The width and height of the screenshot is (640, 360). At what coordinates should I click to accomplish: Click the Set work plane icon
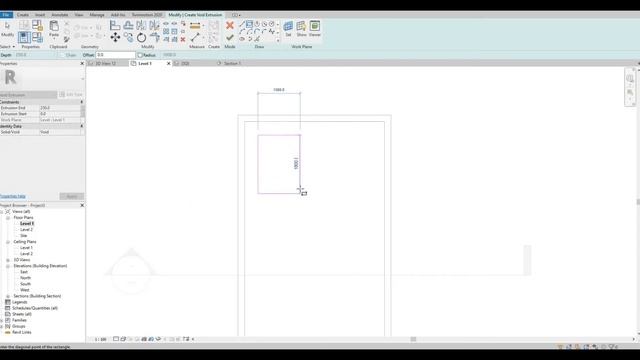288,29
